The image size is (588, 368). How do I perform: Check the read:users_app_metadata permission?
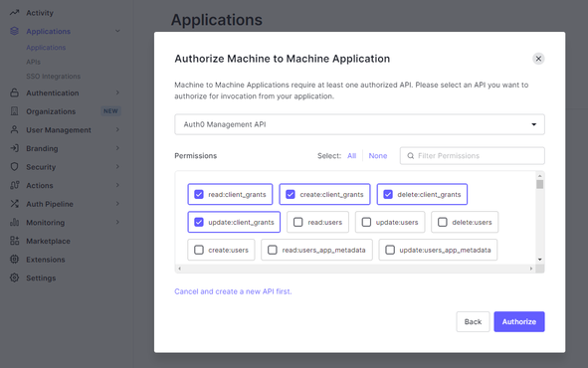(x=273, y=250)
